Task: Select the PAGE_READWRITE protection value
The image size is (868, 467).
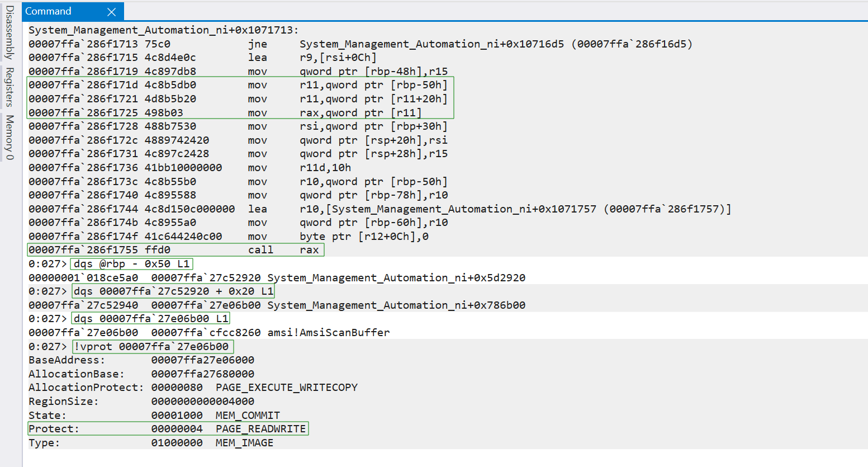Action: pyautogui.click(x=260, y=429)
